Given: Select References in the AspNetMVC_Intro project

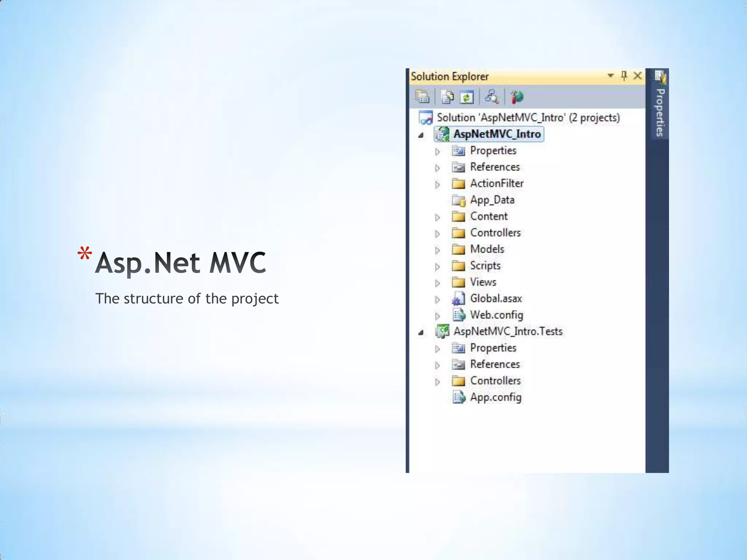Looking at the screenshot, I should click(x=495, y=167).
